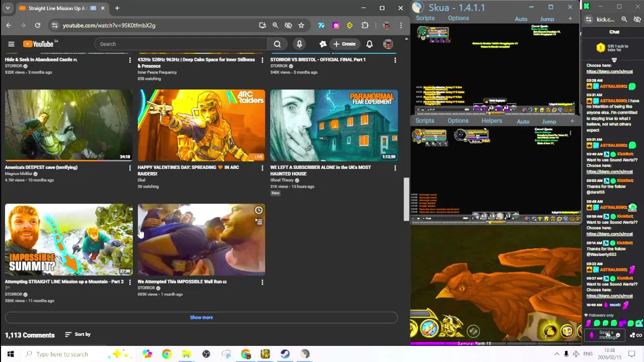
Task: Open the Chrome three-dot menu
Action: pyautogui.click(x=401, y=25)
